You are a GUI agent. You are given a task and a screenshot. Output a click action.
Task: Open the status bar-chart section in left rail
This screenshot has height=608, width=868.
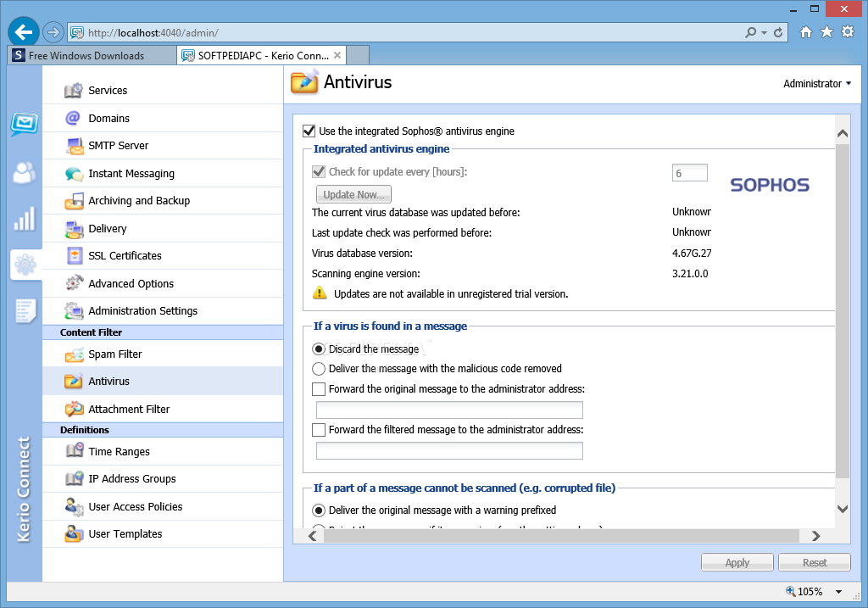pos(25,220)
